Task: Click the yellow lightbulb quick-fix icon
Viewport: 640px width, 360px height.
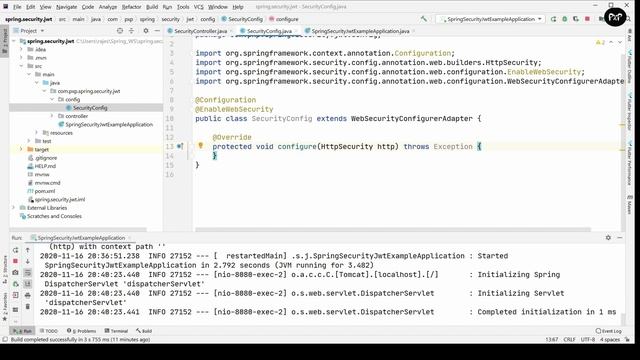Action: pyautogui.click(x=200, y=145)
